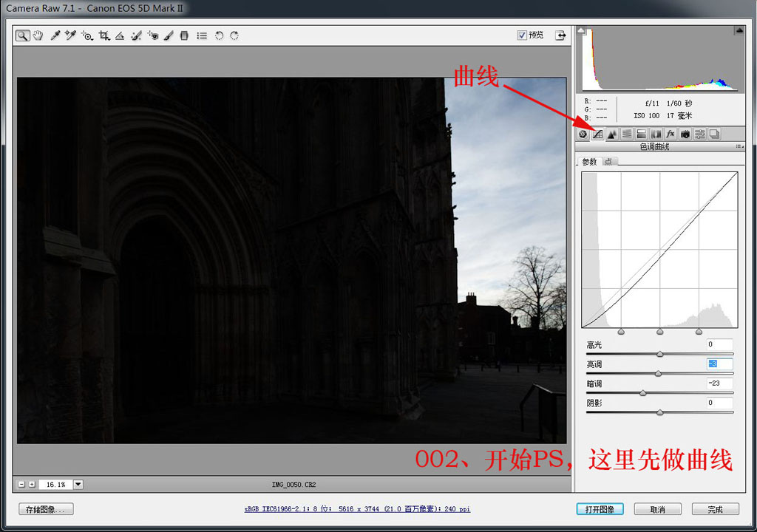The width and height of the screenshot is (757, 532).
Task: Open workflow options link sRGB IEC61966-2.1
Action: click(x=357, y=509)
